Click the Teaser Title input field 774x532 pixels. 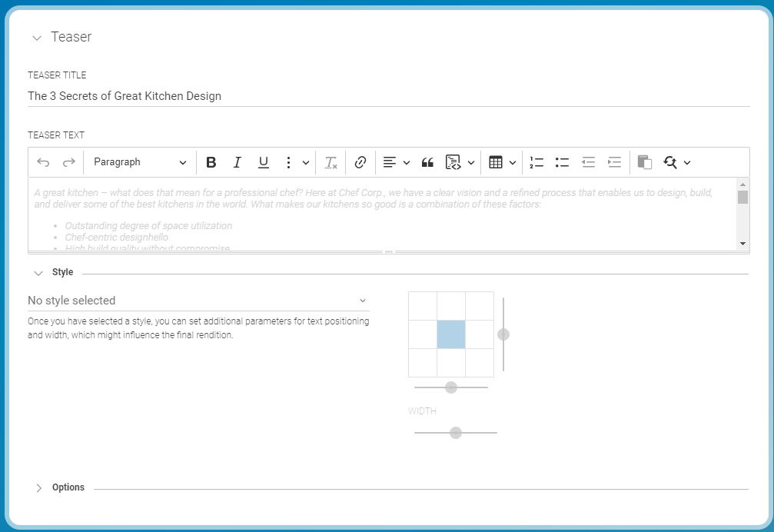(x=388, y=96)
